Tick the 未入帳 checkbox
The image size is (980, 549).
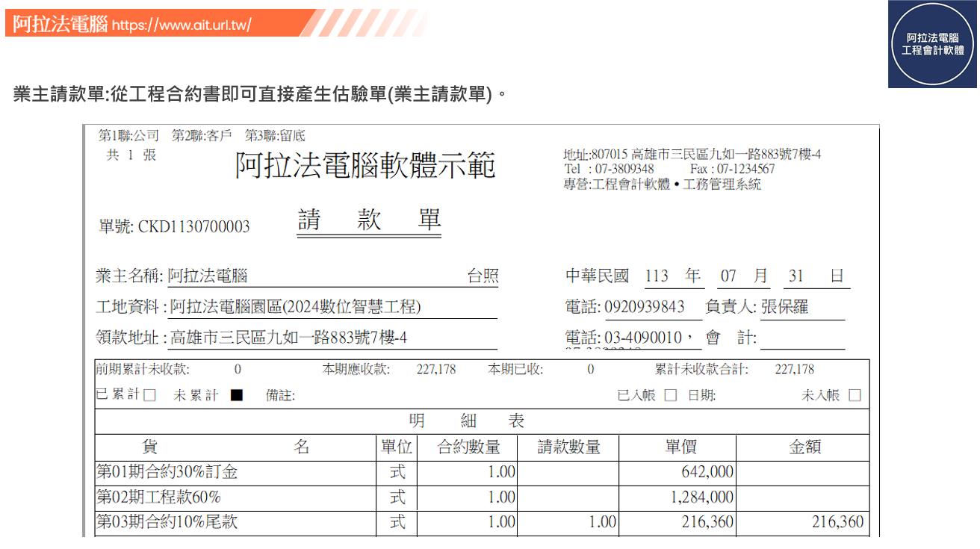(855, 395)
